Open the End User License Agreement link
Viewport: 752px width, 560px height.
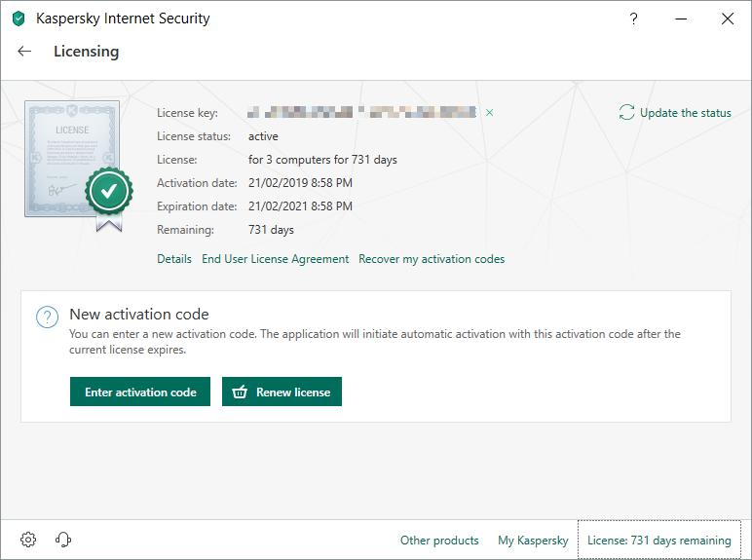click(275, 259)
